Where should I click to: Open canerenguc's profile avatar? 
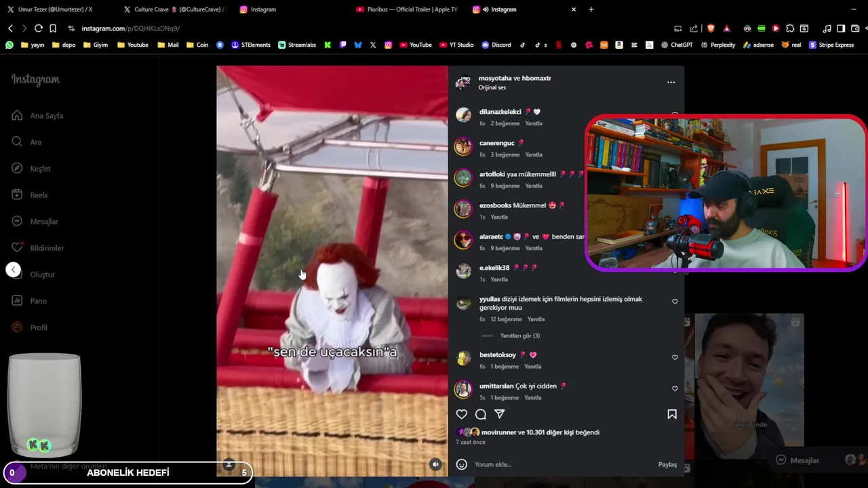point(463,146)
